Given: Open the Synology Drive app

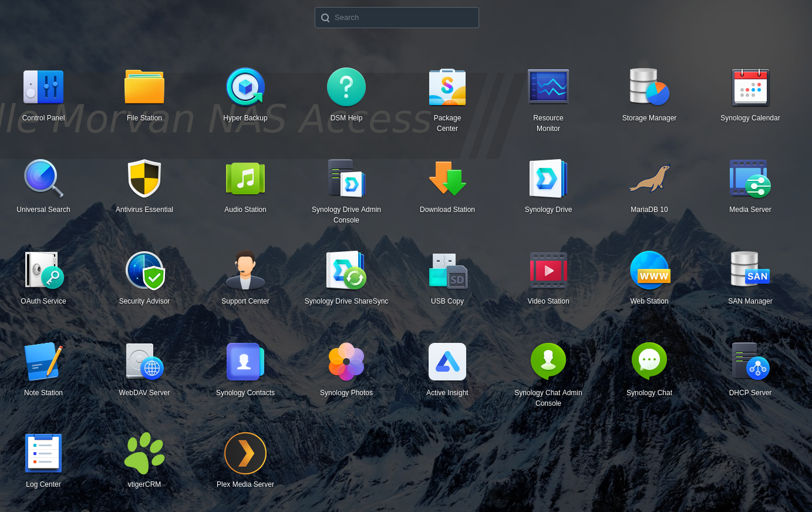Looking at the screenshot, I should 548,178.
